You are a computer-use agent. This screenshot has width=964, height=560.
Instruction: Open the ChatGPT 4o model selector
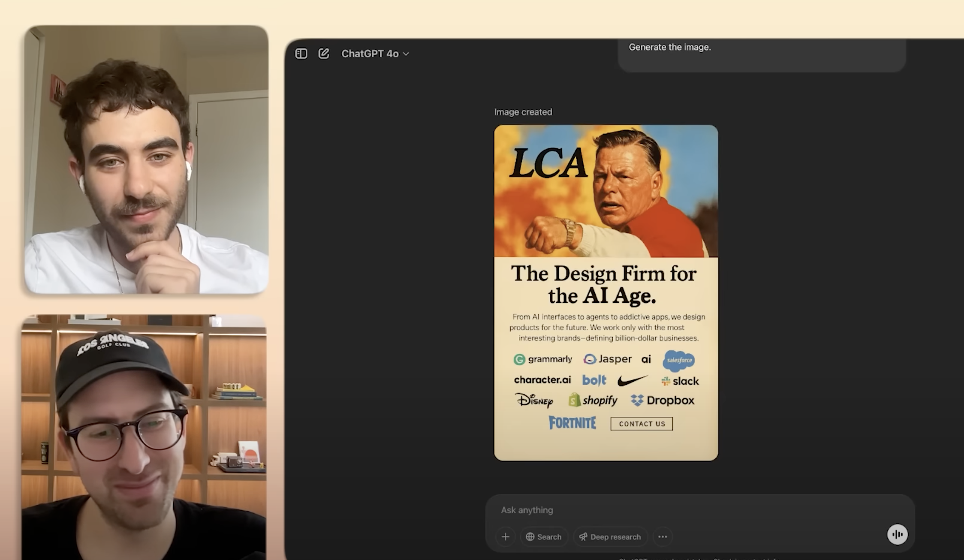tap(374, 54)
